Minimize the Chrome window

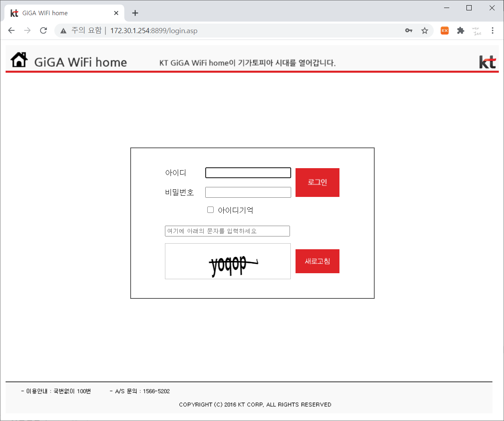446,8
